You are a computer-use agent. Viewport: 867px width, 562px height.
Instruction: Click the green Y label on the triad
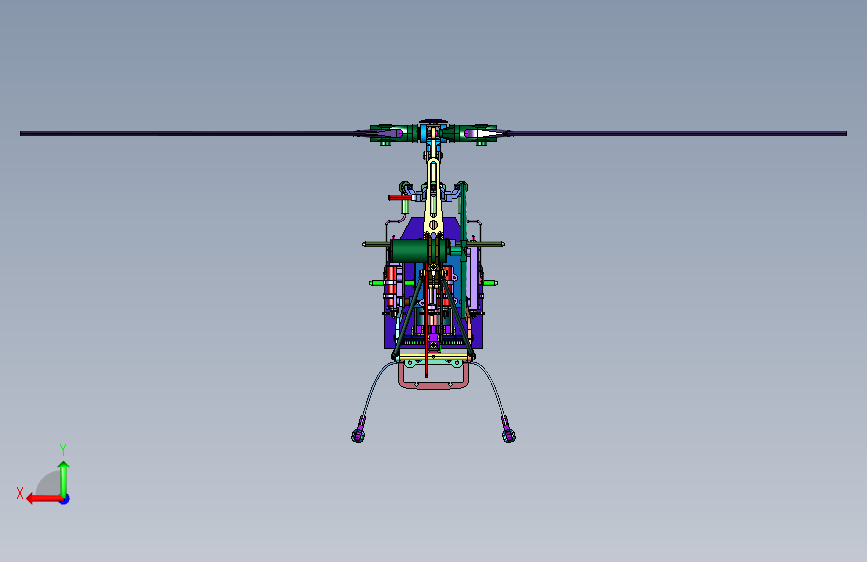coord(63,449)
